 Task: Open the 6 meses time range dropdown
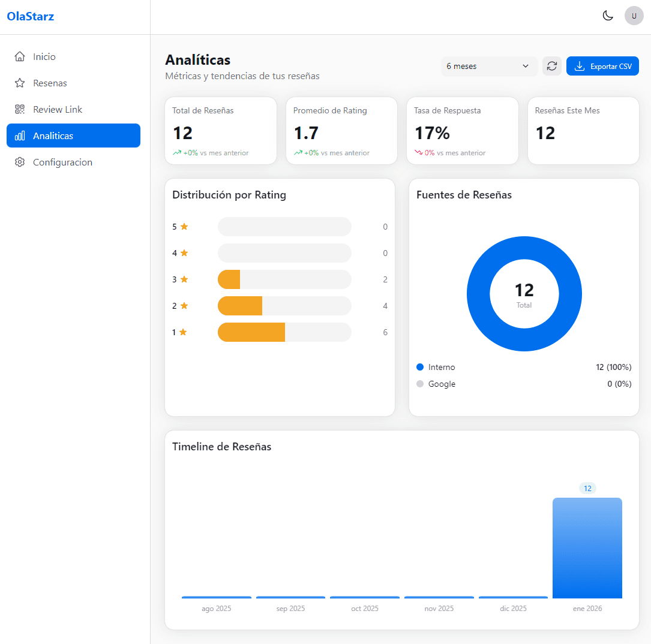[489, 66]
